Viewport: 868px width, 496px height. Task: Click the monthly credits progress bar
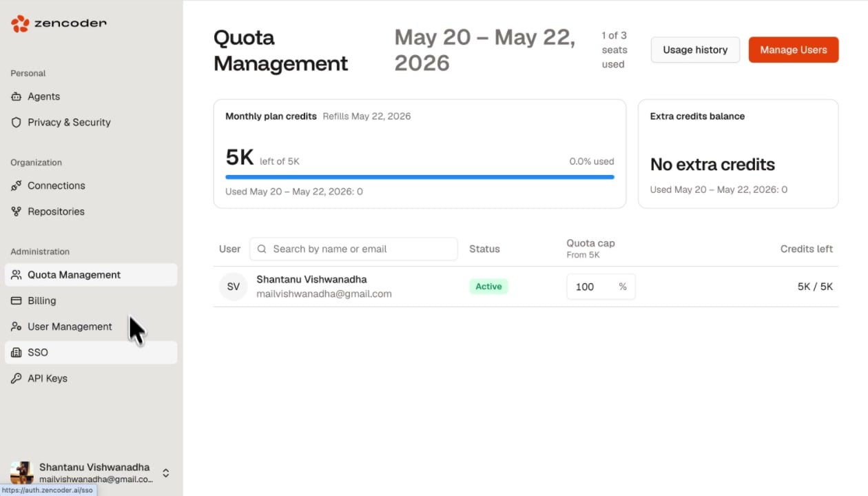[420, 177]
